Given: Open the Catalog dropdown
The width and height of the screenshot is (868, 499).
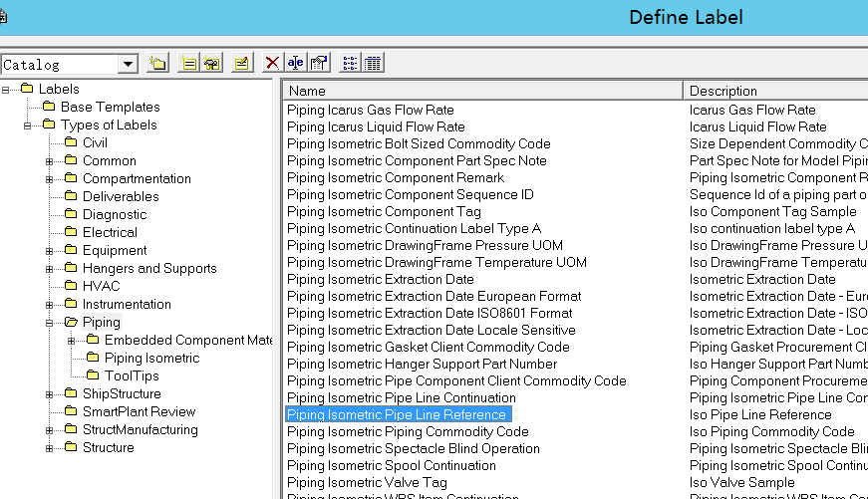Looking at the screenshot, I should 128,64.
